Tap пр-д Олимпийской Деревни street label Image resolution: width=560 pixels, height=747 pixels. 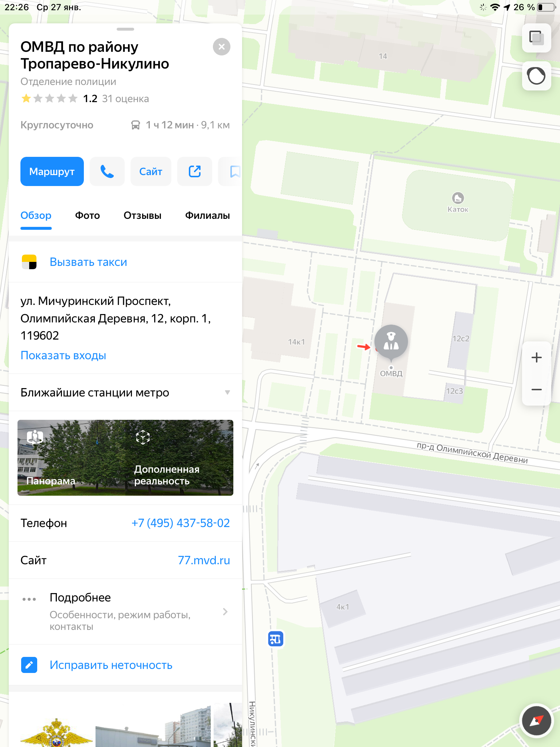click(472, 453)
